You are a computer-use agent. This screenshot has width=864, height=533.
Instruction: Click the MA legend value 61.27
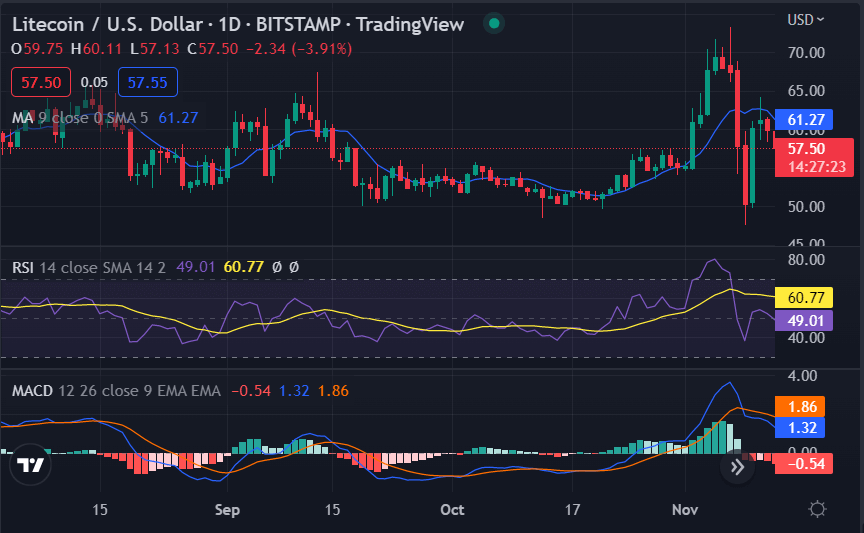click(x=178, y=118)
